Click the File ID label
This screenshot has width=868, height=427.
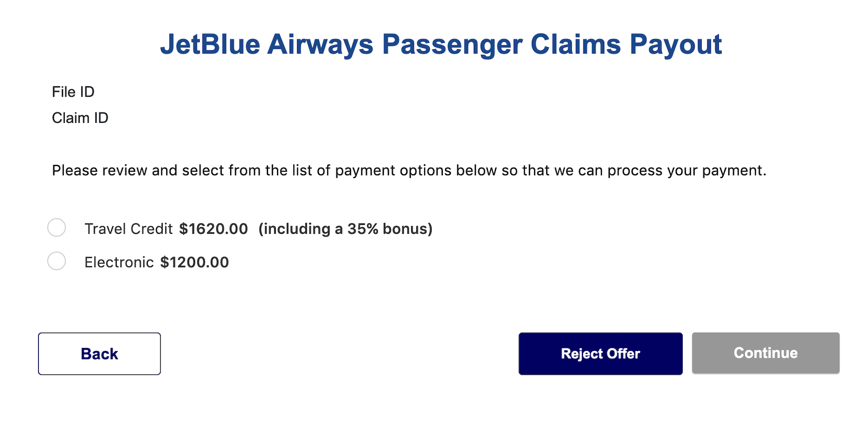73,92
